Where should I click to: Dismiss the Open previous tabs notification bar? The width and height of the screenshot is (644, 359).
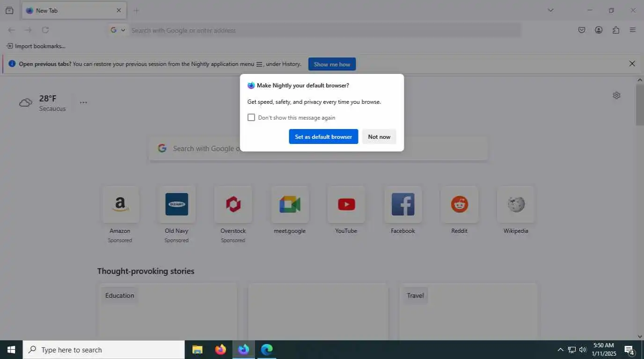632,64
